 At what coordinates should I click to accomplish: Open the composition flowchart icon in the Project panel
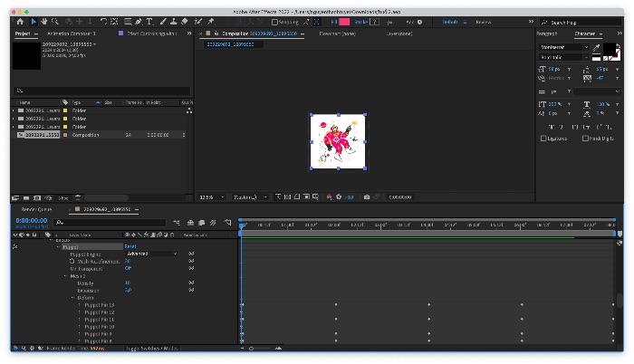188,110
